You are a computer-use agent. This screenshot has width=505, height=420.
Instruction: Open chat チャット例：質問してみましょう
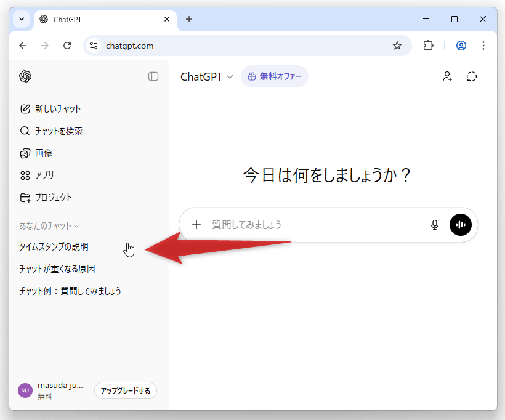click(70, 291)
